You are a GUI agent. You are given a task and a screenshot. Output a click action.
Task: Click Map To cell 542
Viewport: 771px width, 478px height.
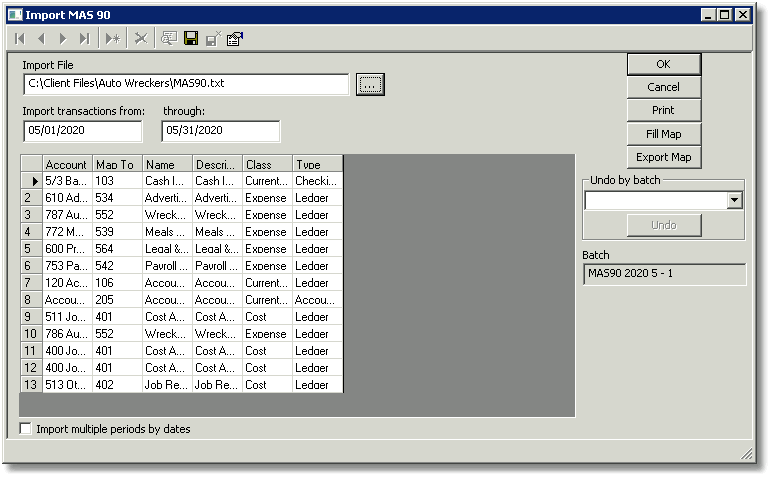click(x=118, y=266)
